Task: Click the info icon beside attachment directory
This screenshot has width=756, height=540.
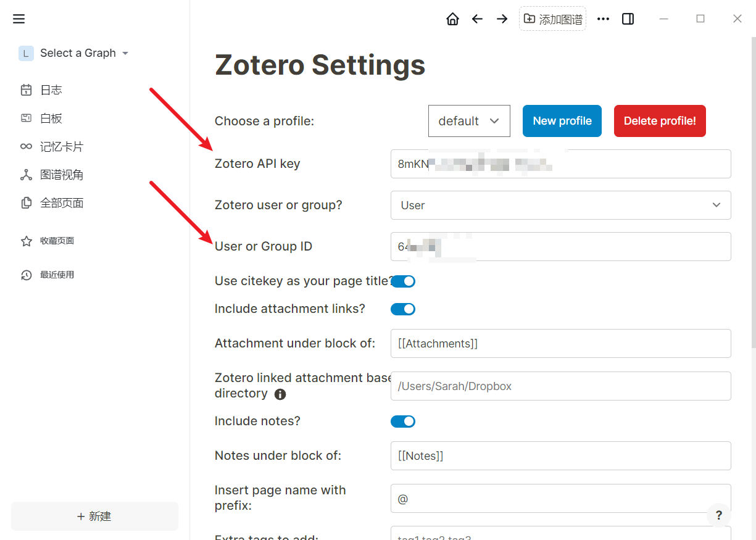Action: [x=280, y=394]
